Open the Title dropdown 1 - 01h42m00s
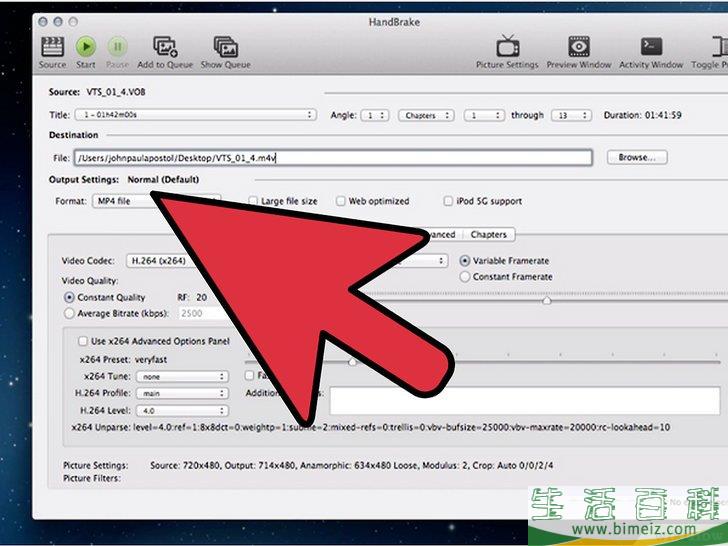This screenshot has width=728, height=546. (195, 115)
